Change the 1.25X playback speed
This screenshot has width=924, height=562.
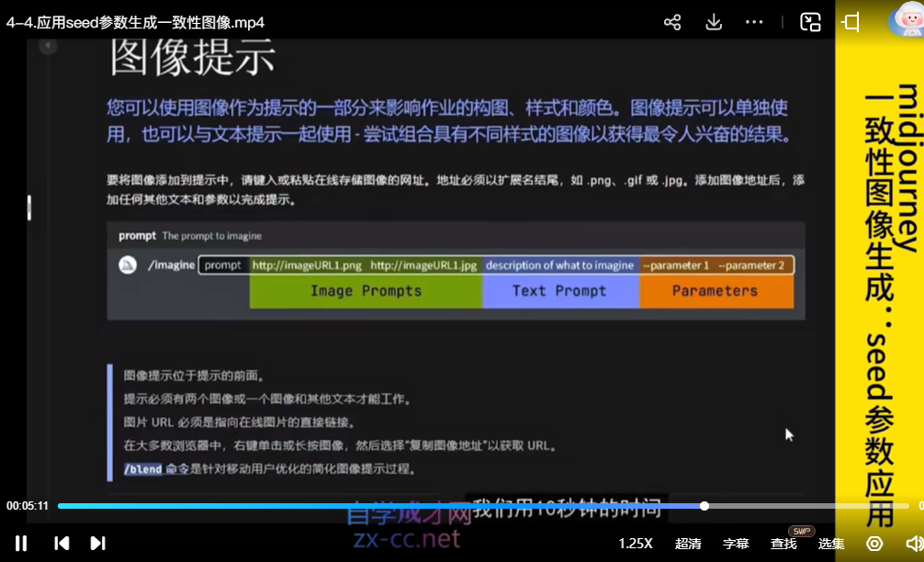click(x=636, y=543)
